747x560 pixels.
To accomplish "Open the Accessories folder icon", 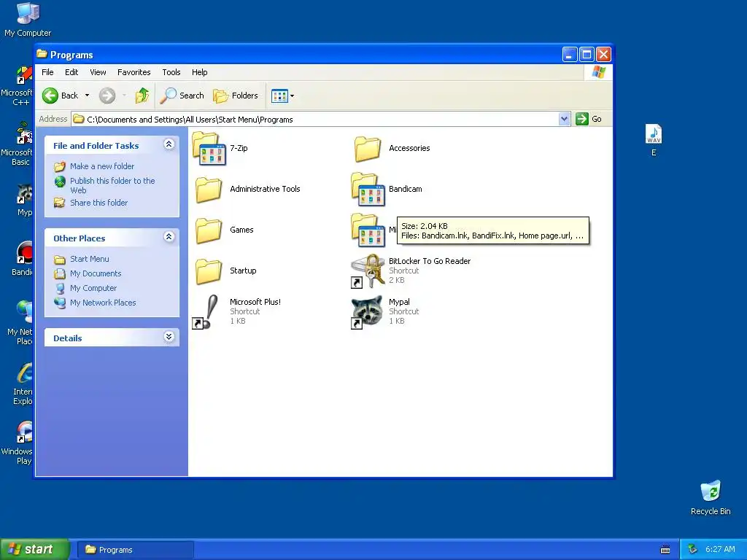I will coord(368,149).
